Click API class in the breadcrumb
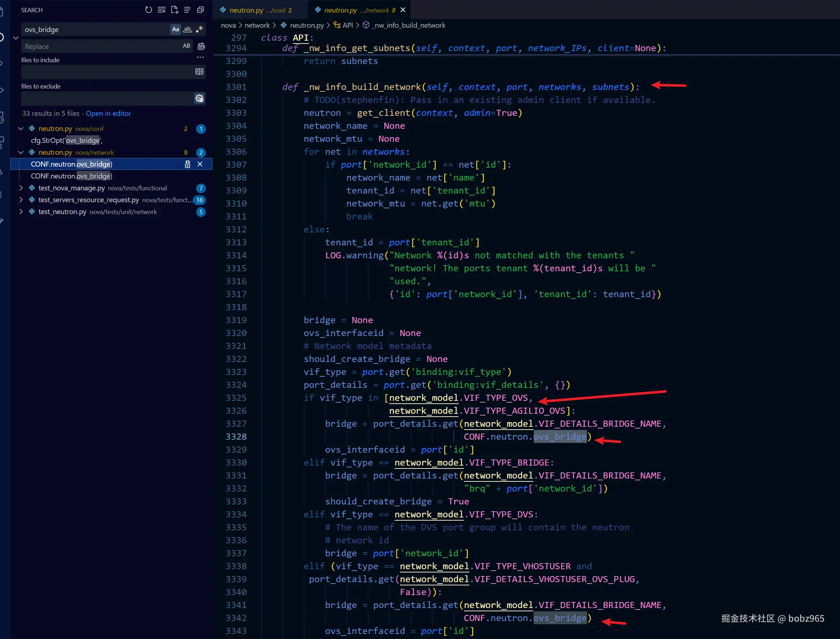 point(347,25)
